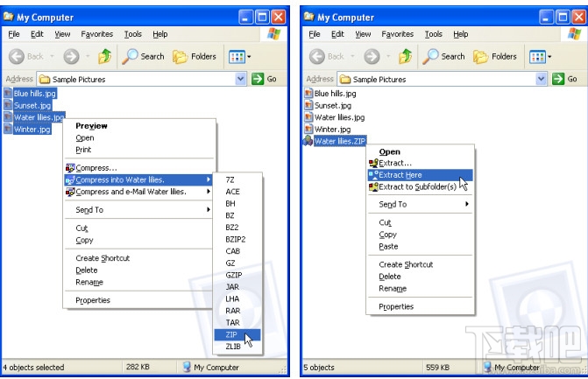Click Water lilies.jpg icon in left window
The width and height of the screenshot is (588, 379).
pos(8,116)
